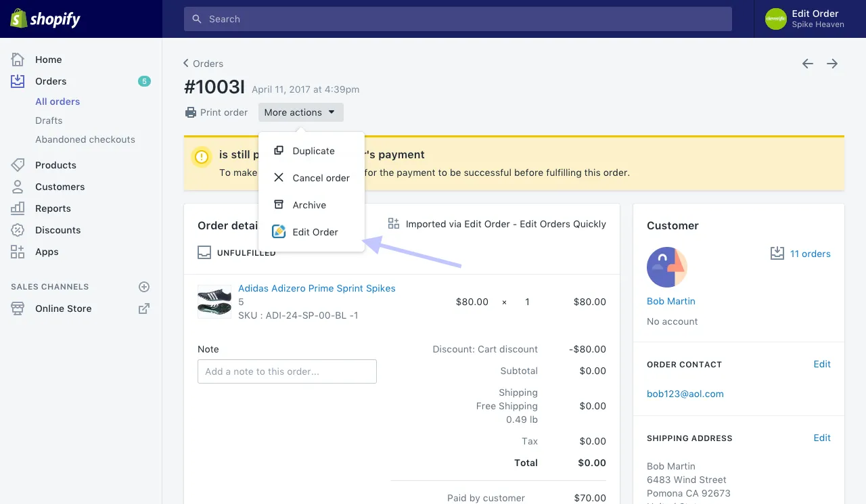
Task: Choose Cancel order menu entry
Action: click(x=312, y=178)
